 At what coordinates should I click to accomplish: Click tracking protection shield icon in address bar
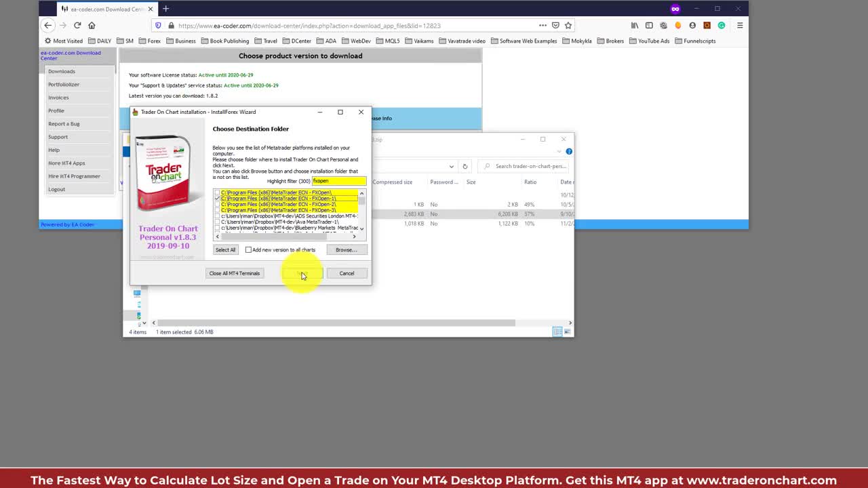coord(158,25)
